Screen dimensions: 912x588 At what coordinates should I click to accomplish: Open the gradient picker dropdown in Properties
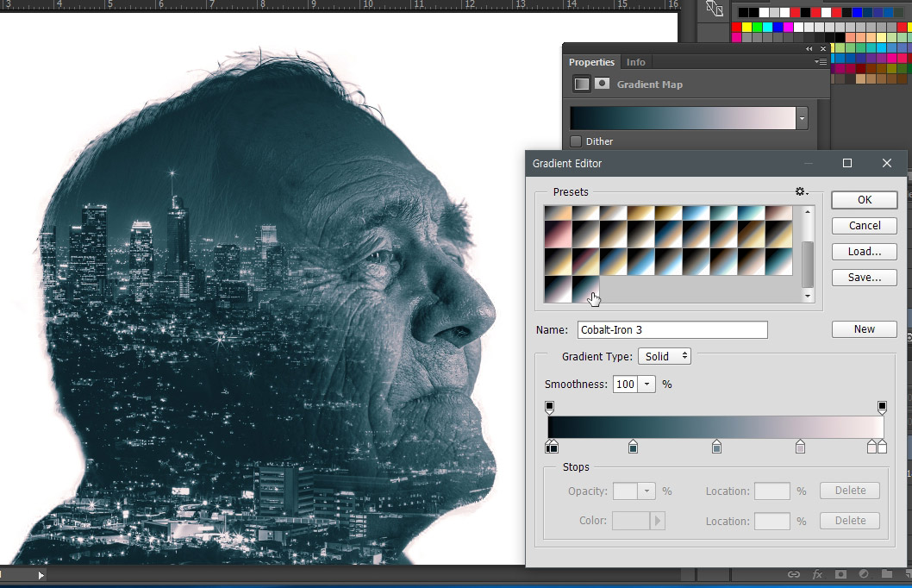tap(802, 119)
